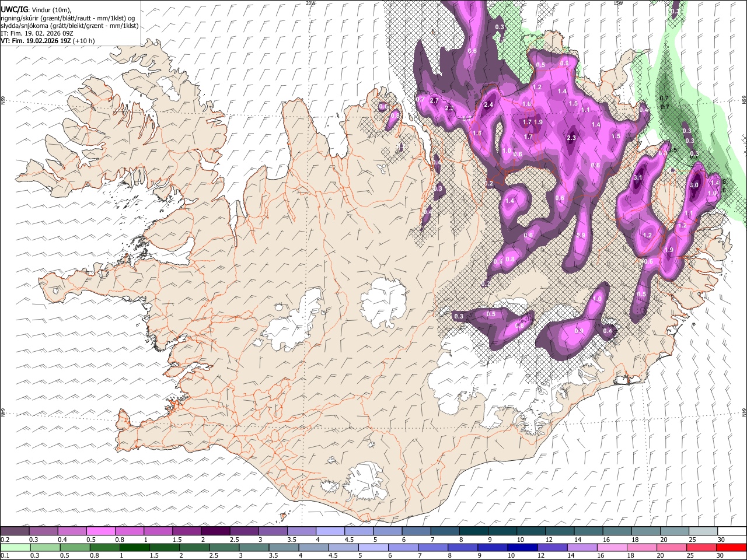Pick bottom-row legend swatch between 0.5 and 0.8
This screenshot has width=747, height=560.
click(x=75, y=547)
